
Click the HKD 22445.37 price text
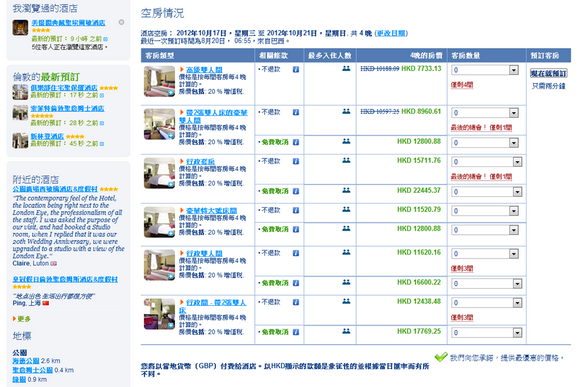[x=419, y=190]
